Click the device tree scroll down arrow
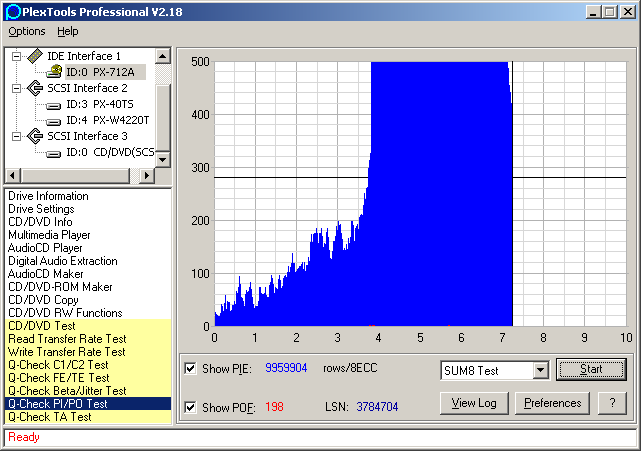 pos(163,159)
